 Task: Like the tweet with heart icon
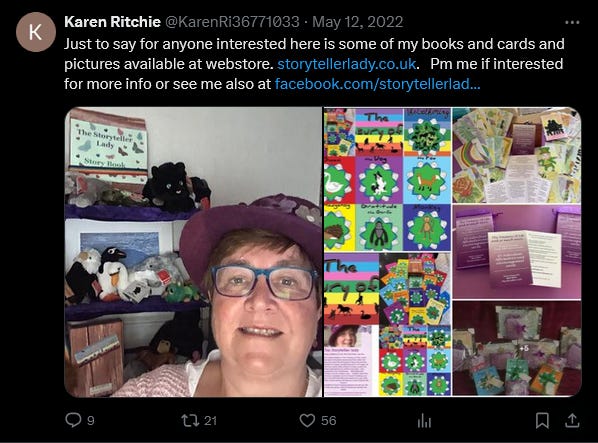click(x=307, y=421)
